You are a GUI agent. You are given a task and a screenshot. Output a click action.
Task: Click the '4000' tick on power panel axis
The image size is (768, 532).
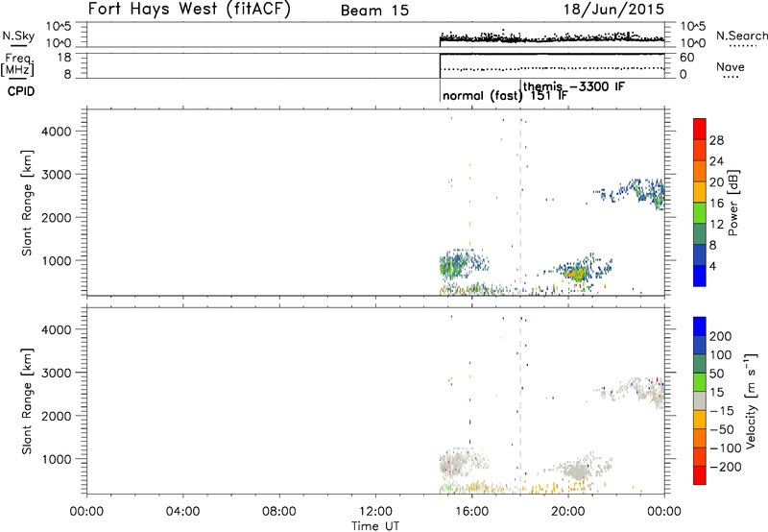point(56,132)
